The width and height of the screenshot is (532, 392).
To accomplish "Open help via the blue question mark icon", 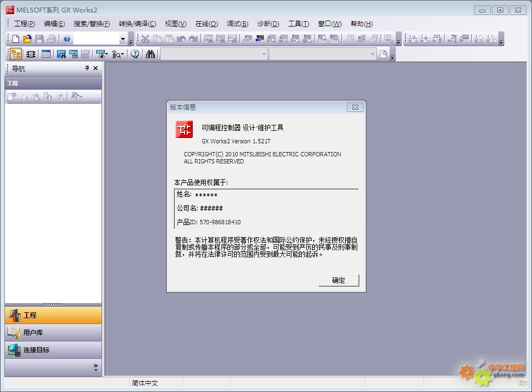I will 67,39.
